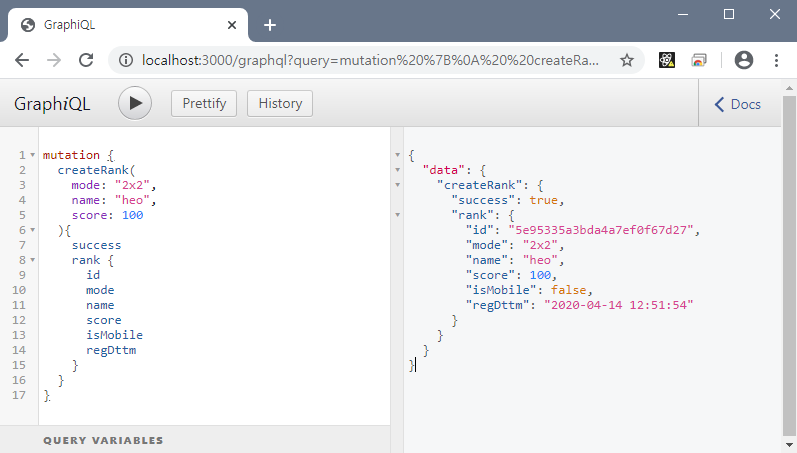Collapse the "rank" object in results
Screen dimensions: 797x453
[x=397, y=215]
